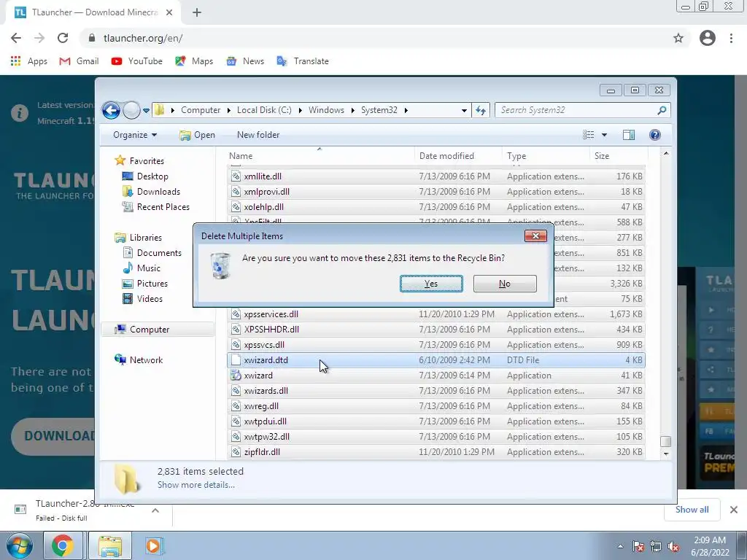747x560 pixels.
Task: Cancel deletion with the No button
Action: (x=505, y=284)
